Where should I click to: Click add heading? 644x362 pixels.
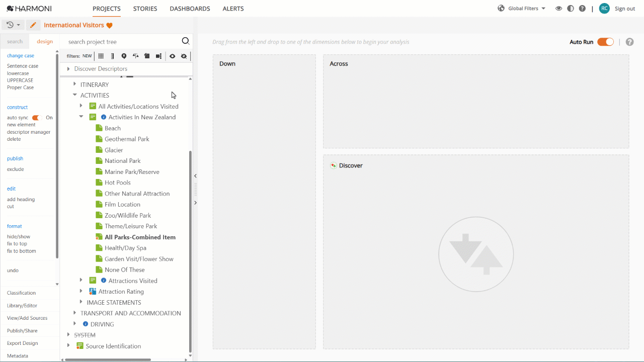21,200
